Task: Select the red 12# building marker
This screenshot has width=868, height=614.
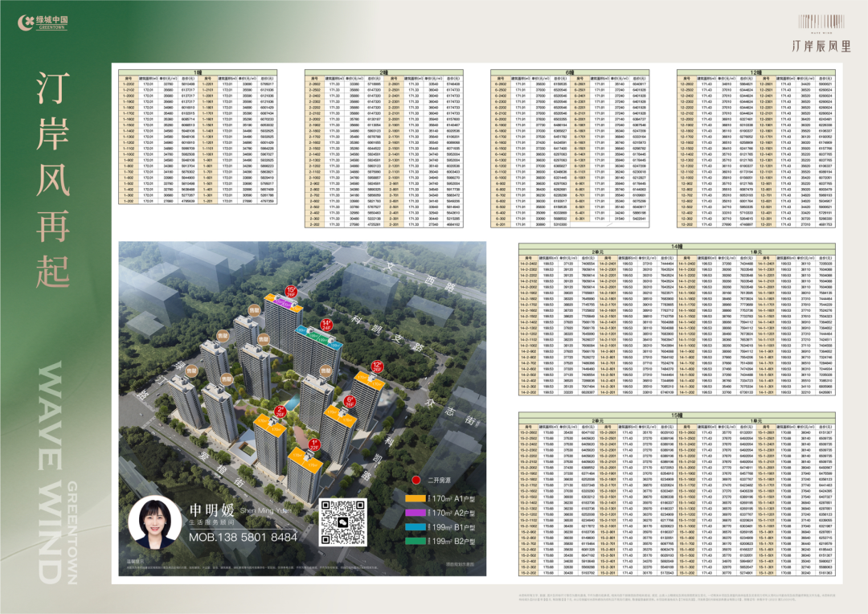Action: pyautogui.click(x=377, y=366)
